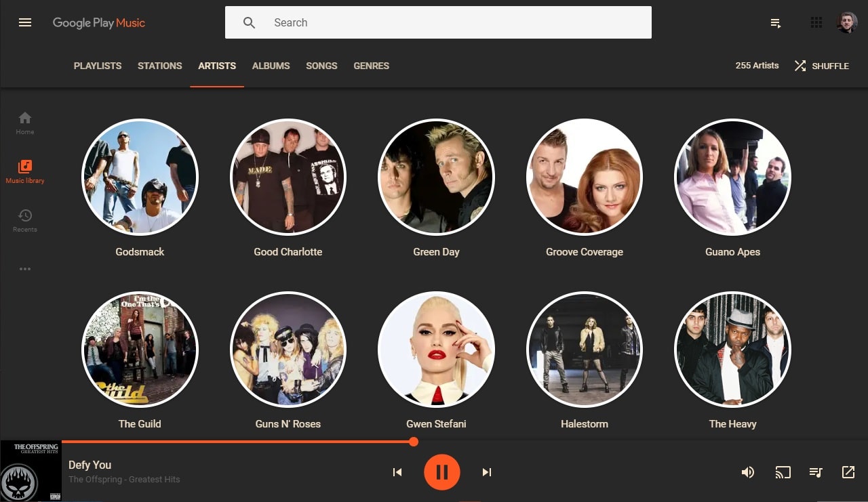Click the Good Charlotte name label

click(x=288, y=251)
